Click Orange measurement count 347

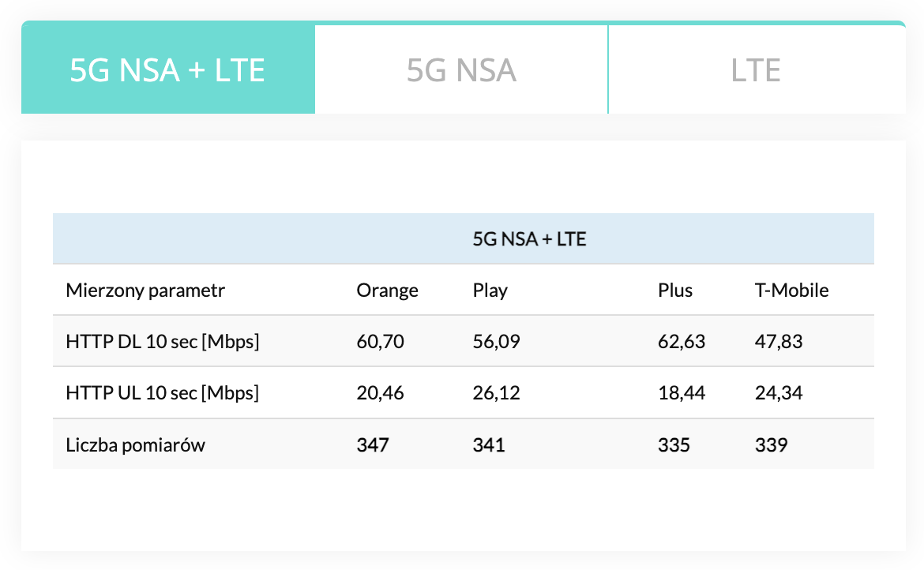coord(373,444)
